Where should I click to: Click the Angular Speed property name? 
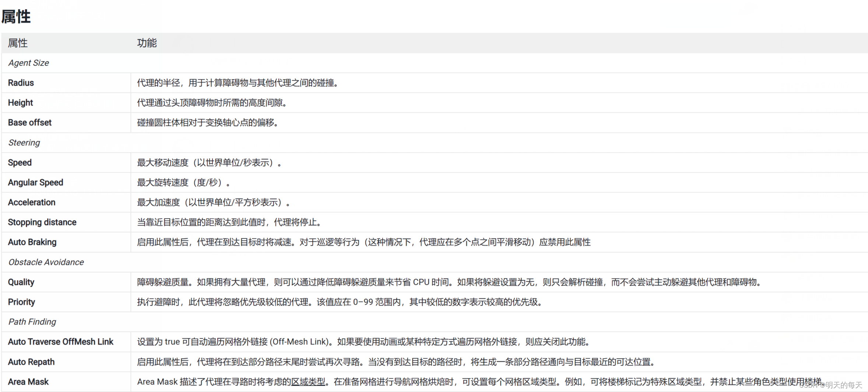36,182
